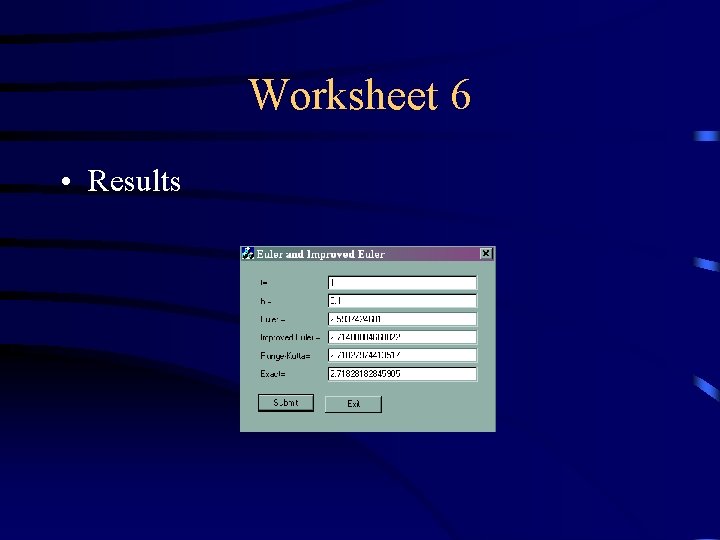
Task: Click the Improved Euler = label
Action: [x=290, y=338]
